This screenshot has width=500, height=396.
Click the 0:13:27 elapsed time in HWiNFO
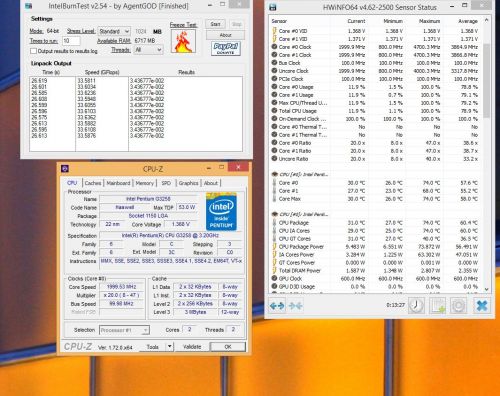point(395,305)
